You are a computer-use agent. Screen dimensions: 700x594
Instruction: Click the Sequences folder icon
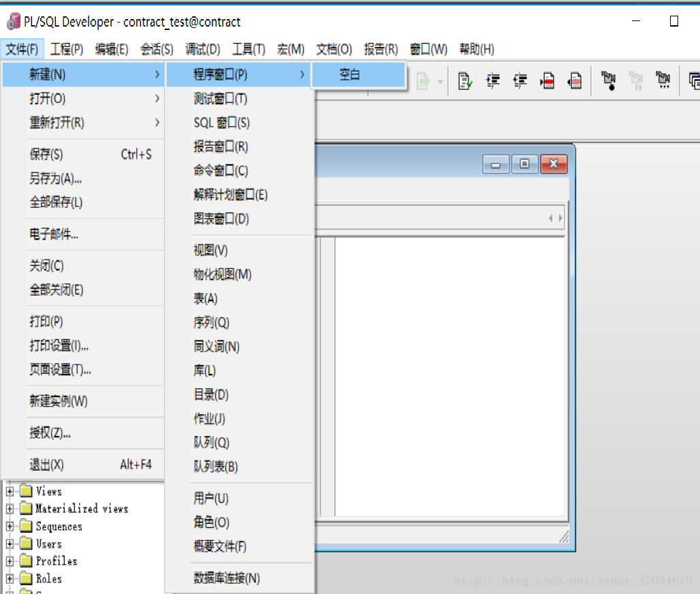[x=27, y=526]
